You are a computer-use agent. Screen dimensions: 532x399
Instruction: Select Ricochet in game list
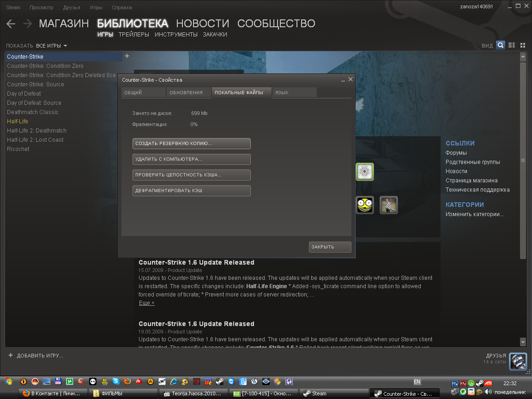tap(18, 149)
